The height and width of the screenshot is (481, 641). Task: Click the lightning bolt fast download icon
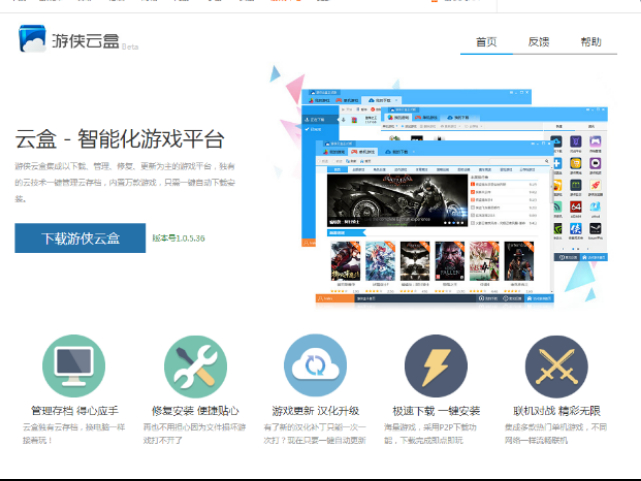(x=436, y=366)
